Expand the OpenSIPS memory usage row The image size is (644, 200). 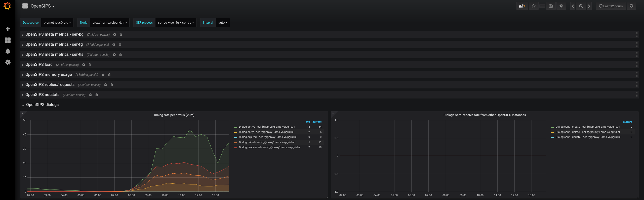[49, 75]
